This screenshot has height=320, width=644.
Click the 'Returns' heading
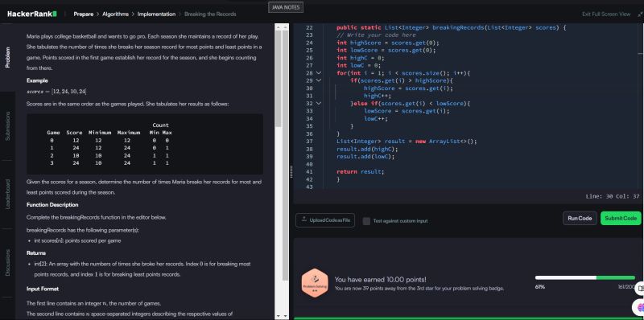(36, 252)
